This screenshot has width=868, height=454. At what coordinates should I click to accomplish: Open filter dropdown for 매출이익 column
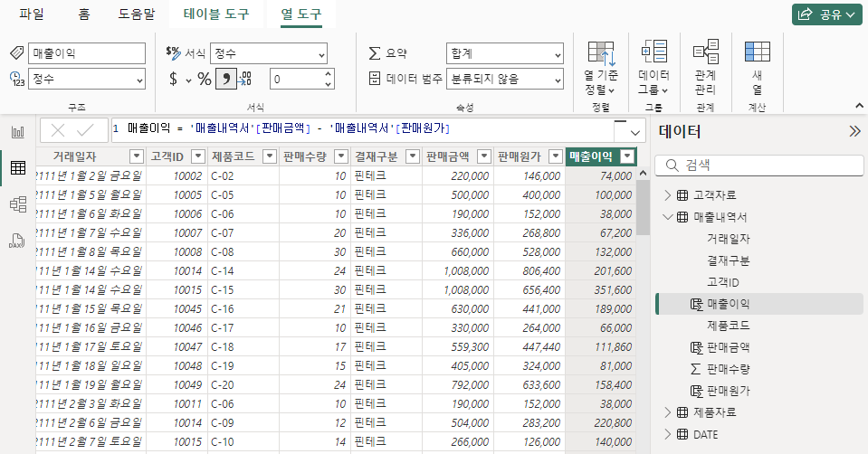coord(627,156)
